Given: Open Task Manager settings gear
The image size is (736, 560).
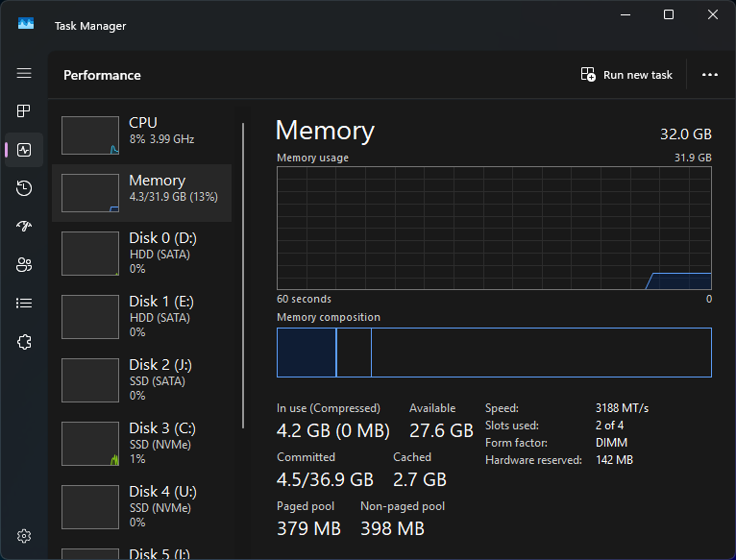Looking at the screenshot, I should point(24,535).
